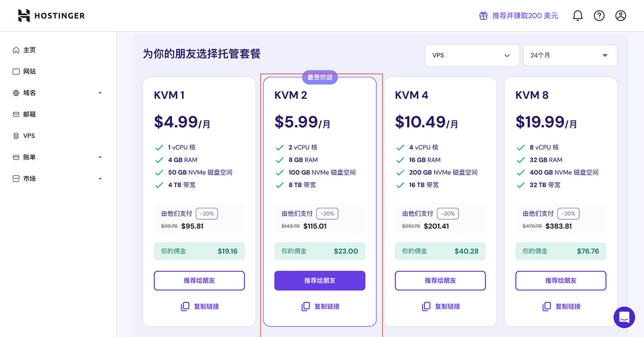Click the $95.81 discounted total

pos(192,226)
